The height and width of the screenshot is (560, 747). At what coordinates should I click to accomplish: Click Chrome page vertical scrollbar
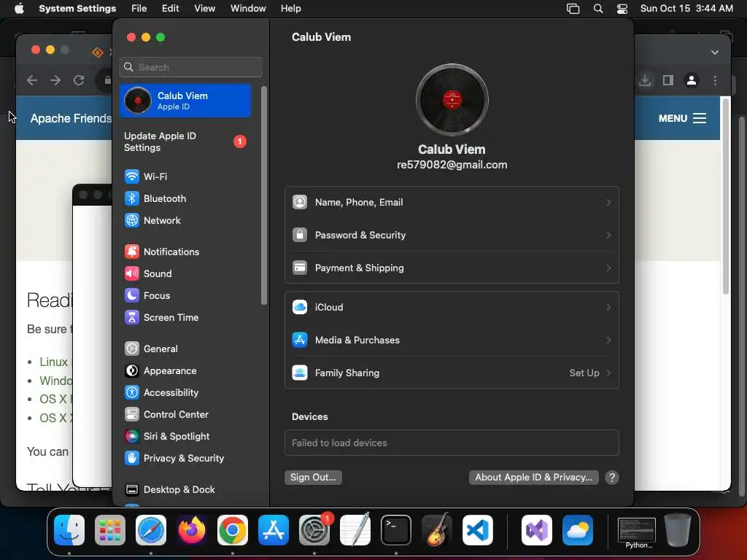726,196
